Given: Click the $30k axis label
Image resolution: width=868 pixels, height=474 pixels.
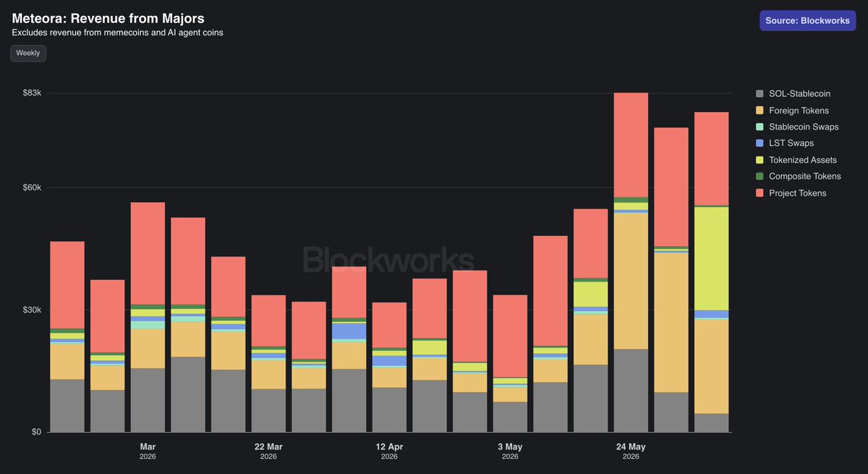Looking at the screenshot, I should click(x=31, y=310).
